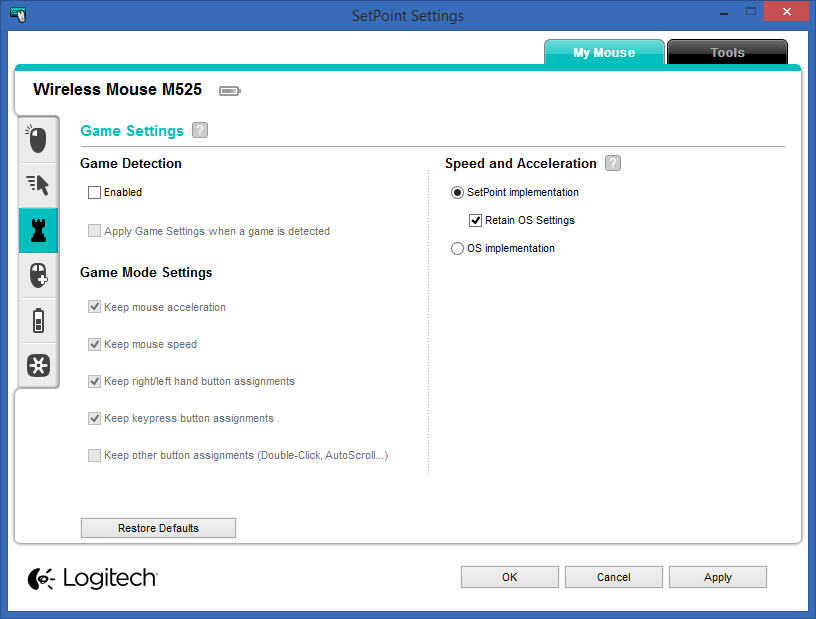
Task: Click the Apply button
Action: (x=718, y=577)
